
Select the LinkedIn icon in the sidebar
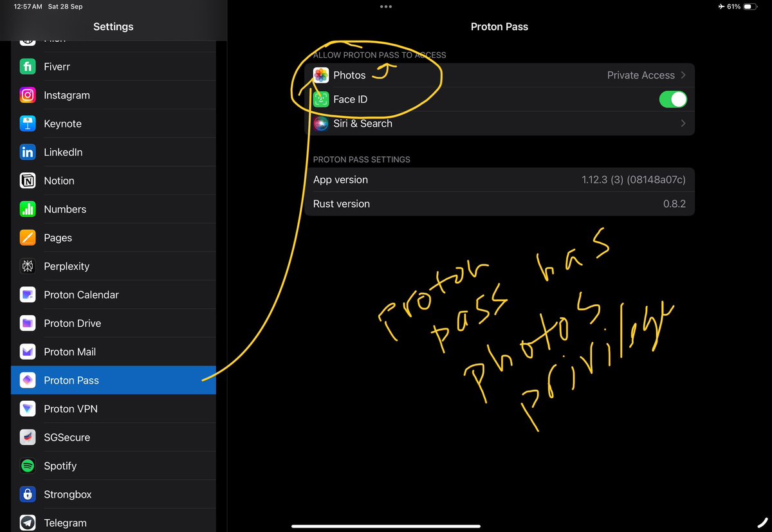coord(28,152)
